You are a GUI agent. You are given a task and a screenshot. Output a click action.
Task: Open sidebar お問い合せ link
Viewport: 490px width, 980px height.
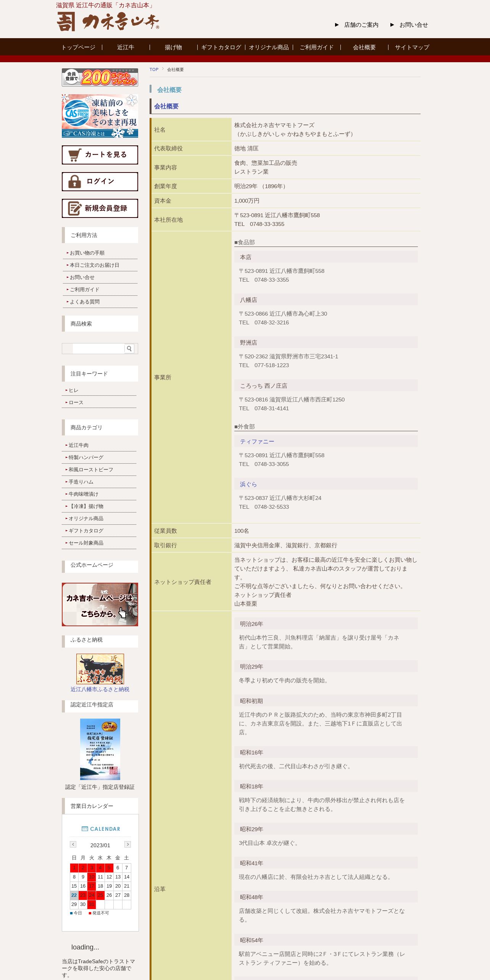[82, 277]
